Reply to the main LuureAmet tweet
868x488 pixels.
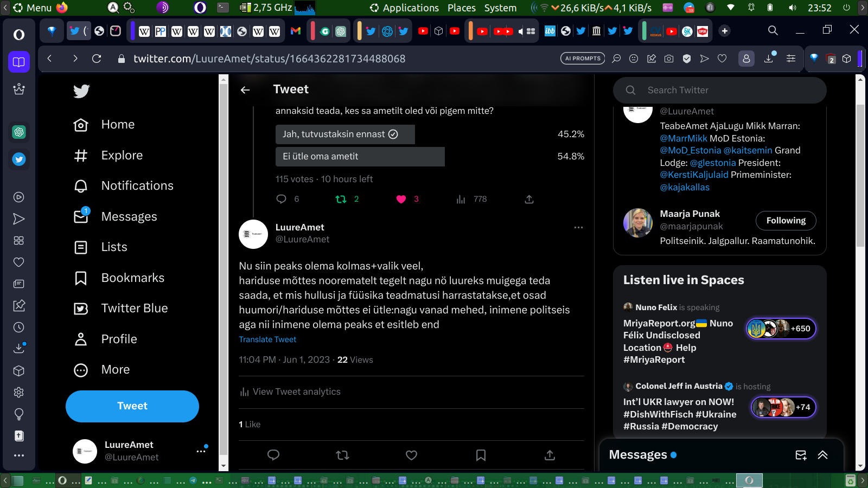[x=273, y=455]
